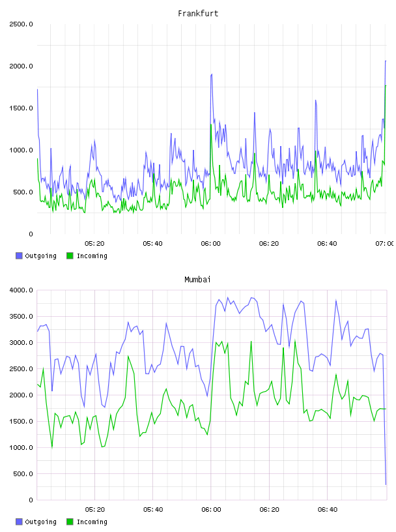The width and height of the screenshot is (396, 532).
Task: Click Mumbai y-axis label 1500.0
Action: point(21,421)
